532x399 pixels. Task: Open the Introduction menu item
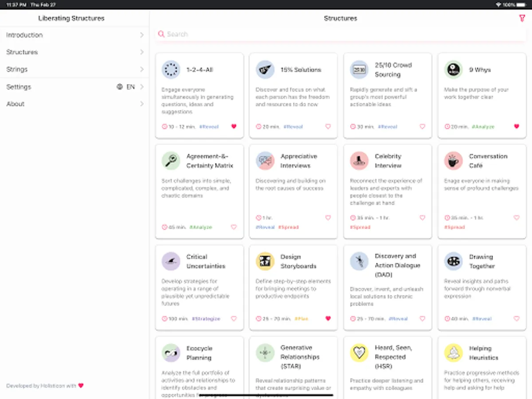click(x=74, y=35)
